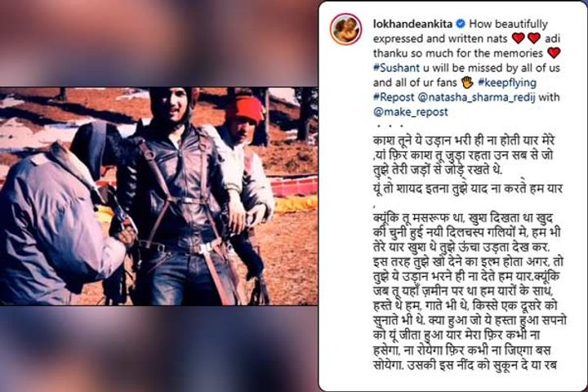Visit @natasha_sharma_redij profile mention

[476, 97]
